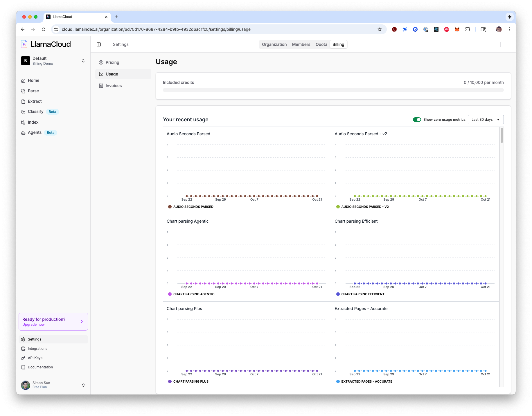Open Agents from the sidebar

(x=35, y=133)
